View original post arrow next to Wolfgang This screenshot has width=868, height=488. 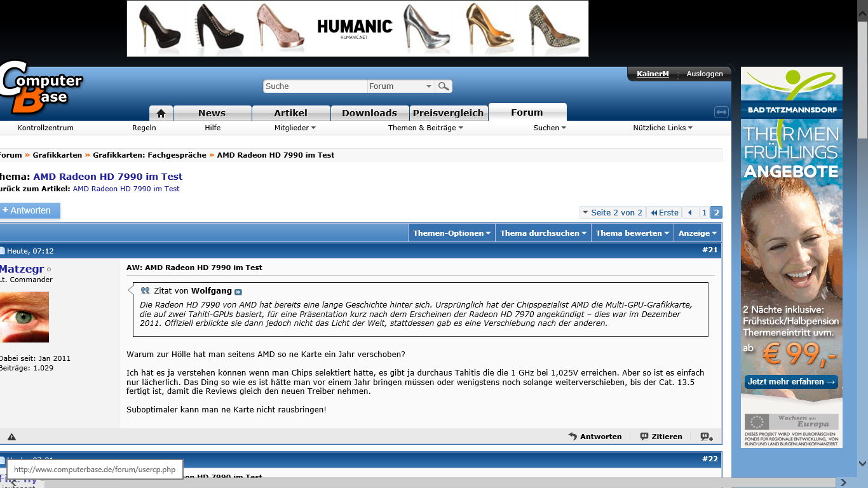[x=238, y=292]
